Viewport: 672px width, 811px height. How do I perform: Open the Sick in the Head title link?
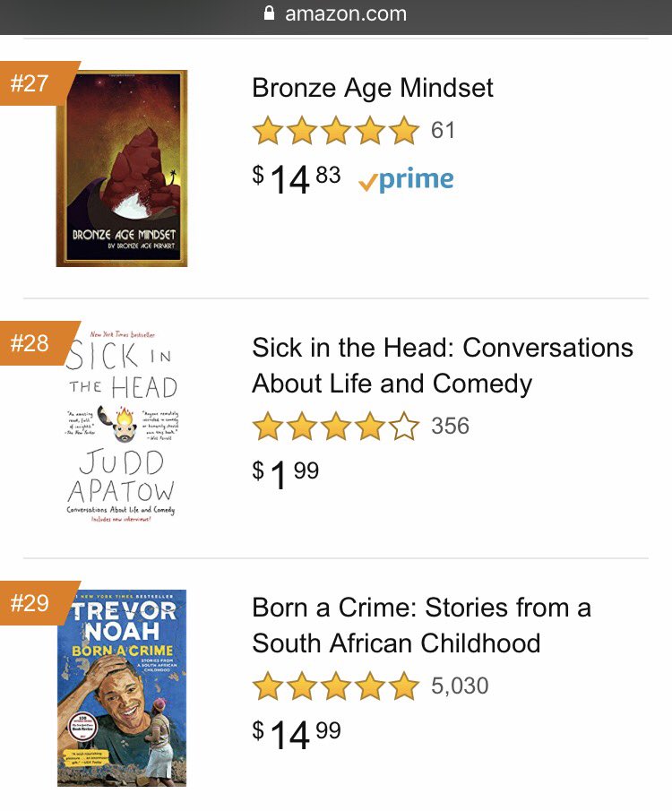coord(443,366)
